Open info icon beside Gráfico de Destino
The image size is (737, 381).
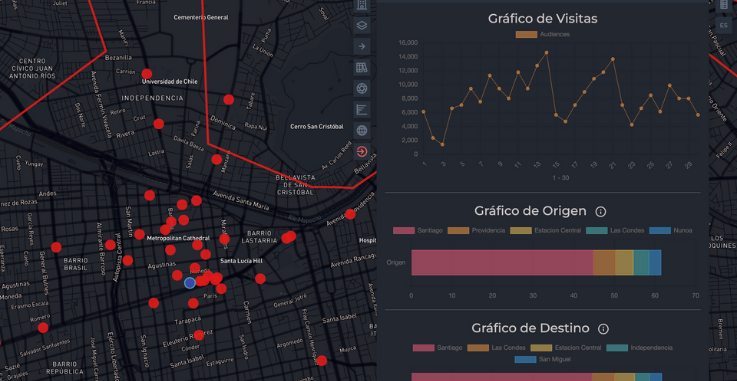pos(603,329)
